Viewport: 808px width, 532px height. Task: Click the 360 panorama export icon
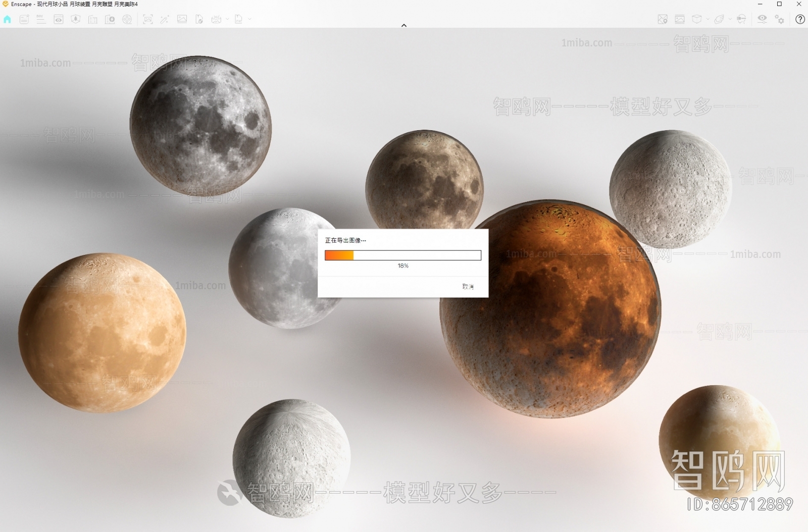pos(216,19)
